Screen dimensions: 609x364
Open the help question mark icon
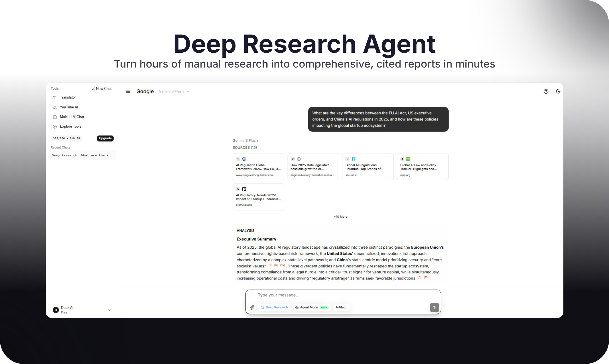coord(546,91)
